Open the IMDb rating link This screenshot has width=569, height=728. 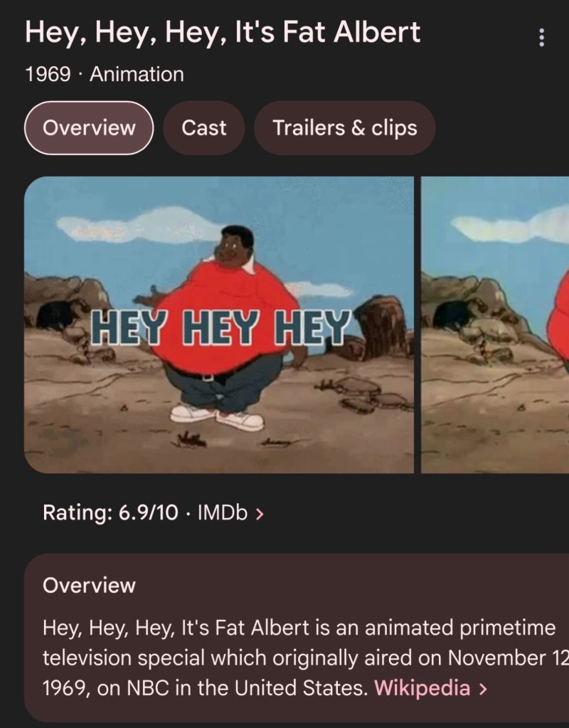[x=230, y=512]
